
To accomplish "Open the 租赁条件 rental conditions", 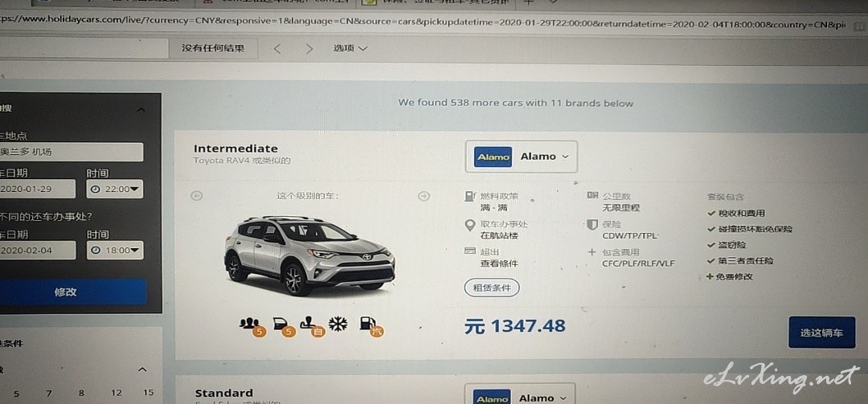I will pos(492,288).
